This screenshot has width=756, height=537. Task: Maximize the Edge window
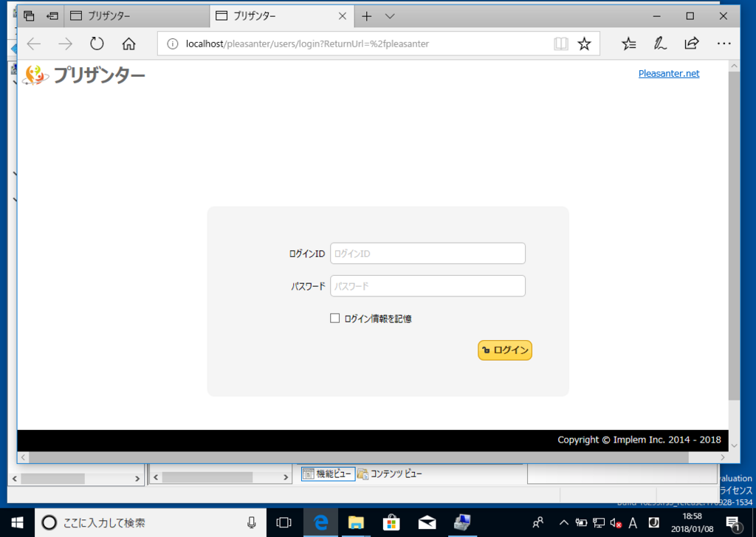[x=690, y=16]
